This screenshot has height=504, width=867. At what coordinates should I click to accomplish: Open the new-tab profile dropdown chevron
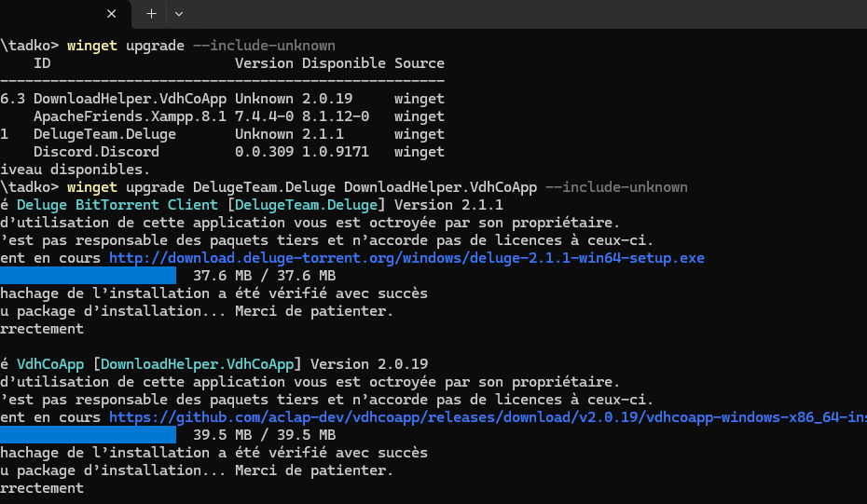[179, 14]
